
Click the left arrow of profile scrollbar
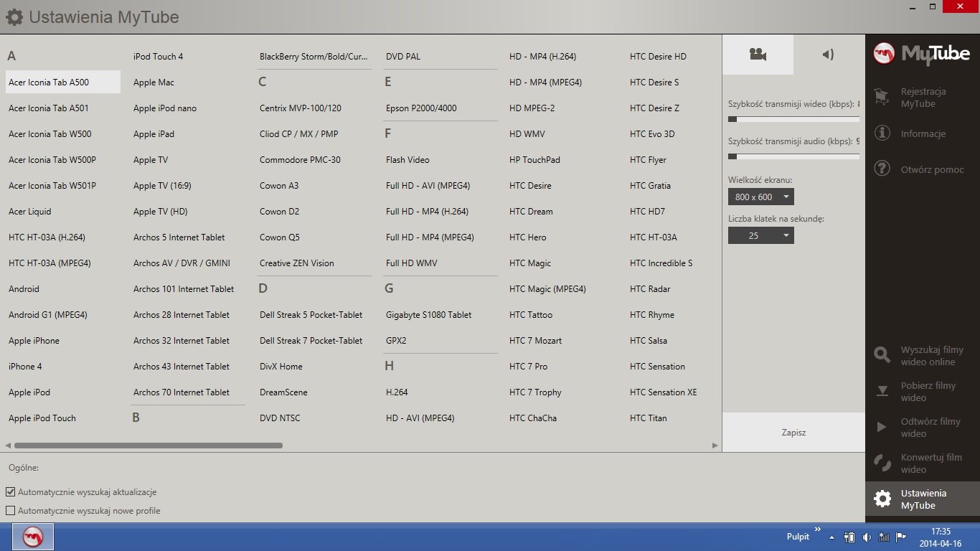8,446
